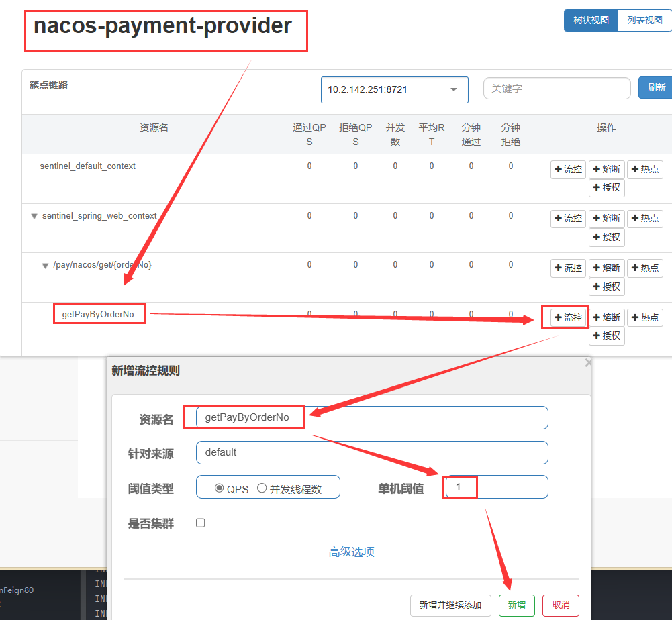
Task: Click the nacos-payment-provider page title
Action: (x=162, y=25)
